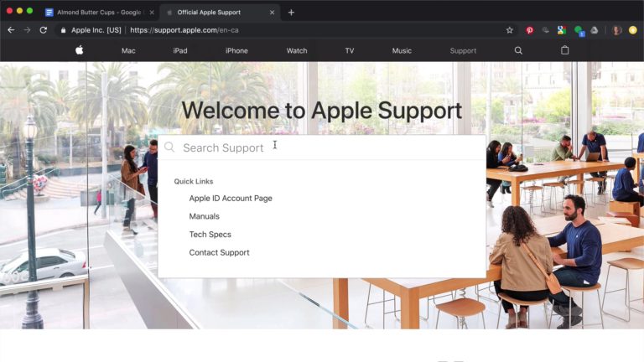This screenshot has width=644, height=362.
Task: Open the Watch menu item
Action: coord(297,51)
